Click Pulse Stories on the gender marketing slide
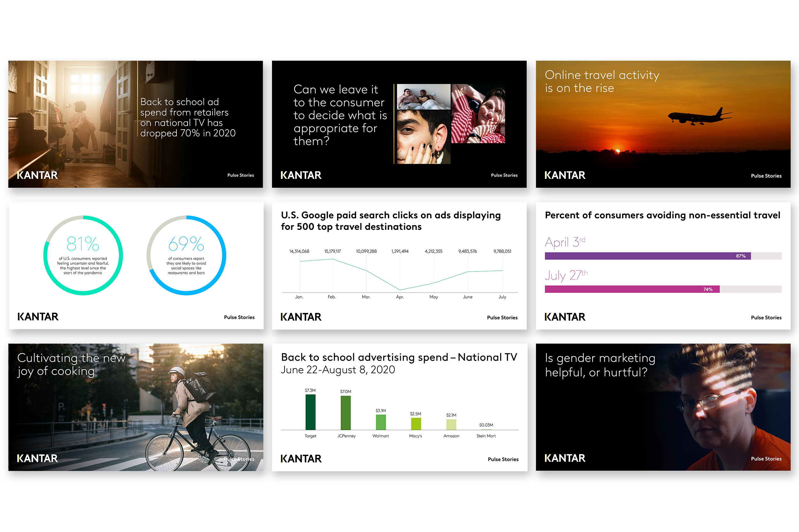The height and width of the screenshot is (532, 799). [766, 459]
